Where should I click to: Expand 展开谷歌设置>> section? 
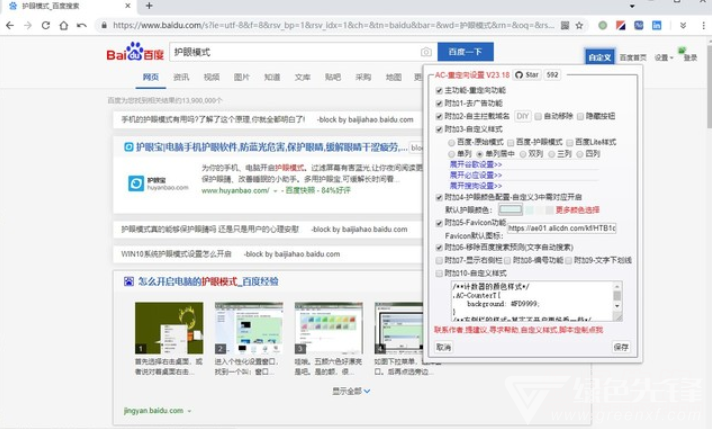[476, 164]
